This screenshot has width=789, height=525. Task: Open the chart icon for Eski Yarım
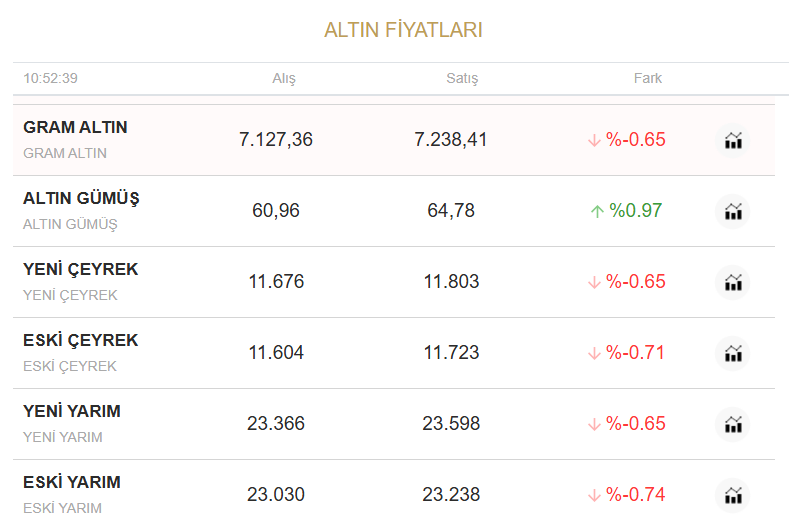(733, 495)
